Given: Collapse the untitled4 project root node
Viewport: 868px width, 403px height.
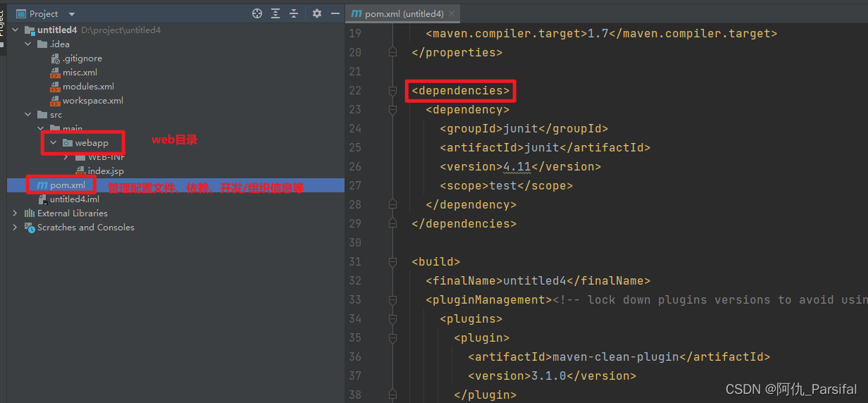Looking at the screenshot, I should [x=16, y=30].
